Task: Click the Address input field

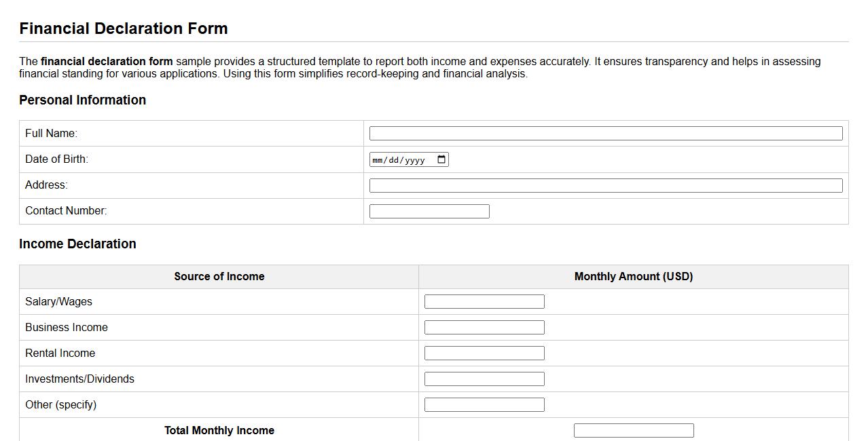Action: 605,185
